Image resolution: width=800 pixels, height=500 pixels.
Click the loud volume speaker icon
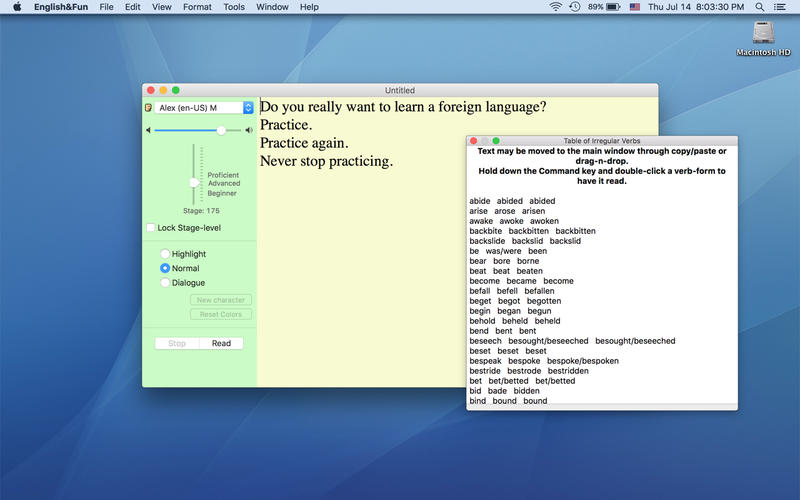coord(249,130)
